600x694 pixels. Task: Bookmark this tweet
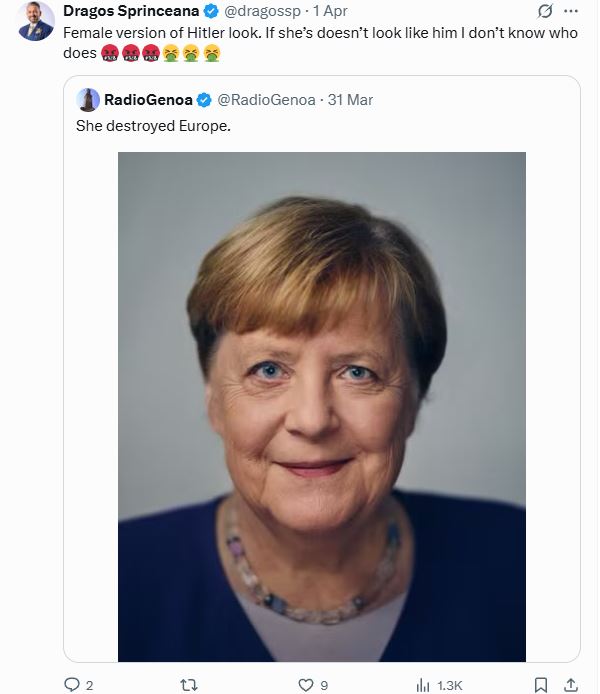pyautogui.click(x=540, y=685)
